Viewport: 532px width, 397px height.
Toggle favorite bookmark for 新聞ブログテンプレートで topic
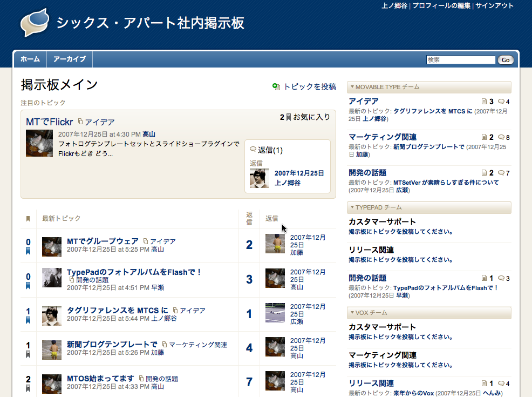pos(28,354)
